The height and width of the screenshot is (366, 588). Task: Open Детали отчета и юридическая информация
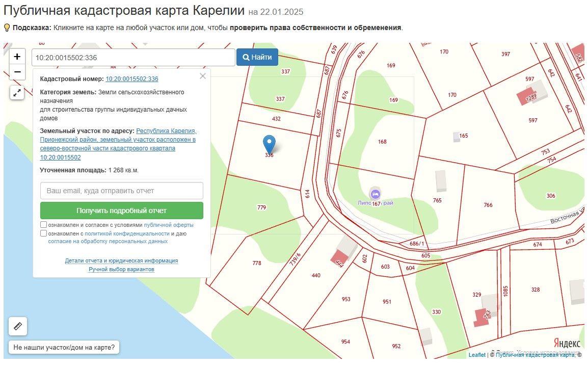[121, 260]
